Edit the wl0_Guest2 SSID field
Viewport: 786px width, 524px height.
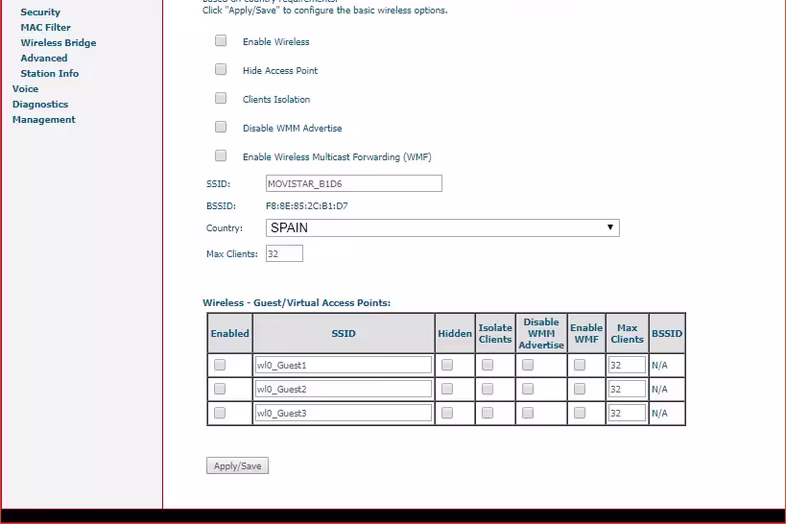343,389
